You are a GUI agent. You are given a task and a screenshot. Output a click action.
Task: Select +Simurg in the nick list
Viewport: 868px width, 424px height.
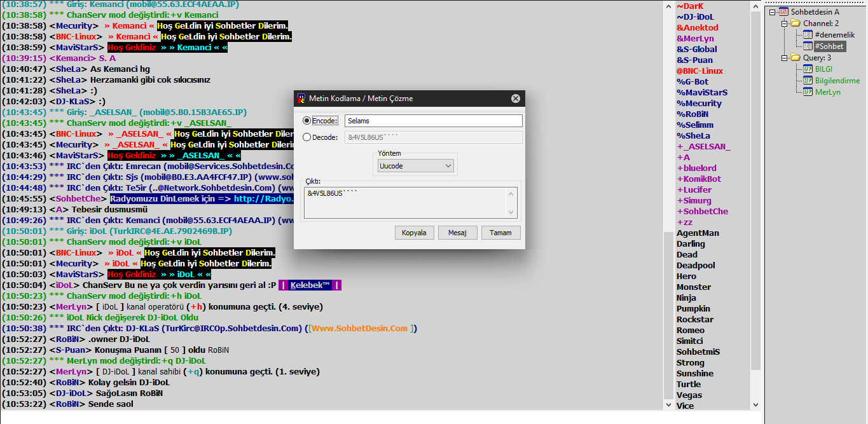pos(694,200)
